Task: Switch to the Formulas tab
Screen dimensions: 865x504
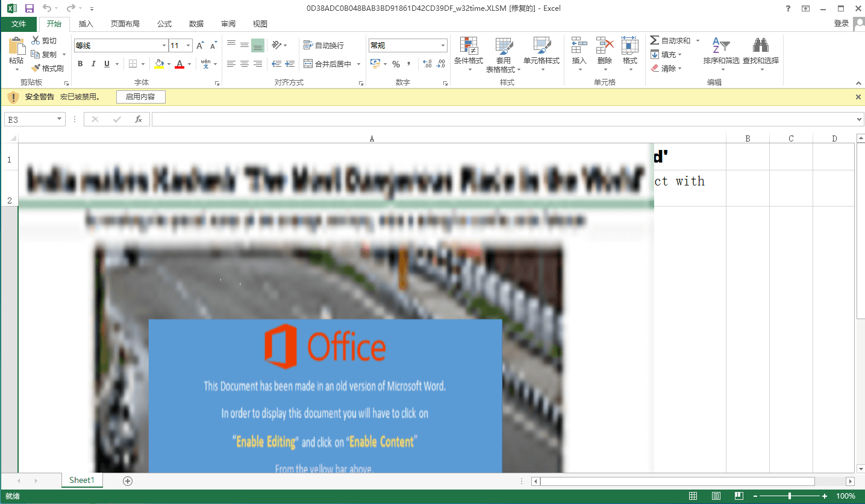Action: pyautogui.click(x=164, y=23)
